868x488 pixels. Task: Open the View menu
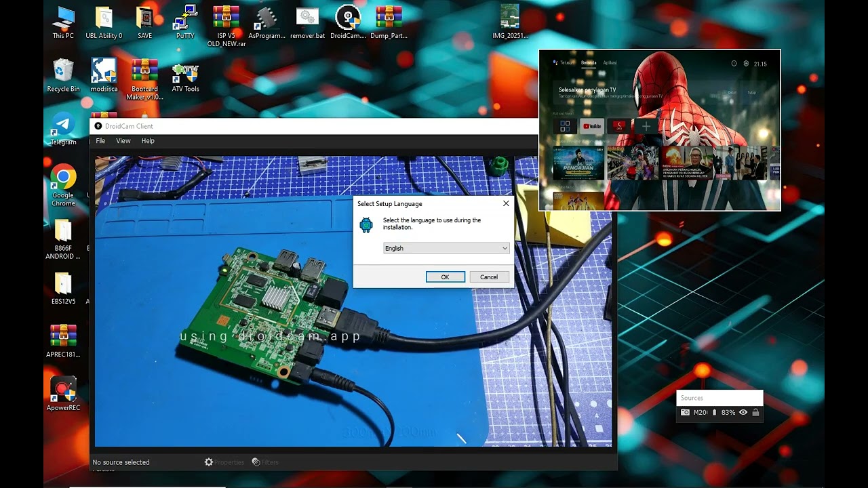tap(123, 141)
